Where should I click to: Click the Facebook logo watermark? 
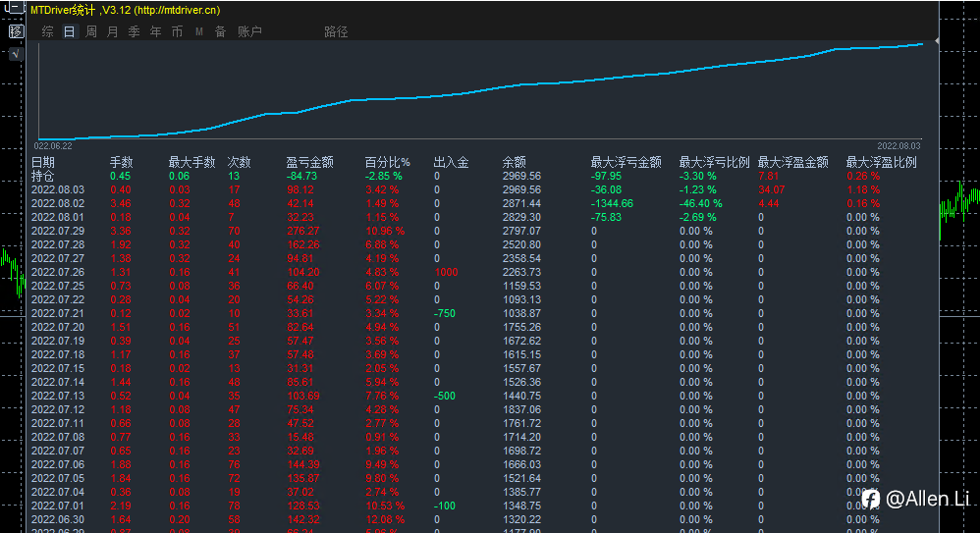pyautogui.click(x=870, y=499)
